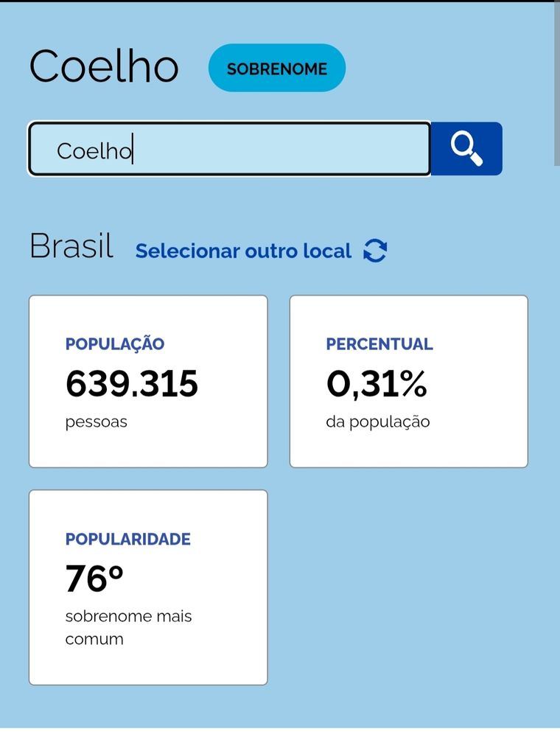560x737 pixels.
Task: Select the População card
Action: click(x=148, y=381)
